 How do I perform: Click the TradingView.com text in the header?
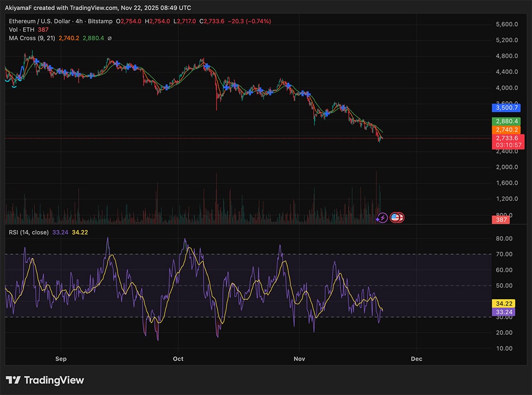(93, 7)
